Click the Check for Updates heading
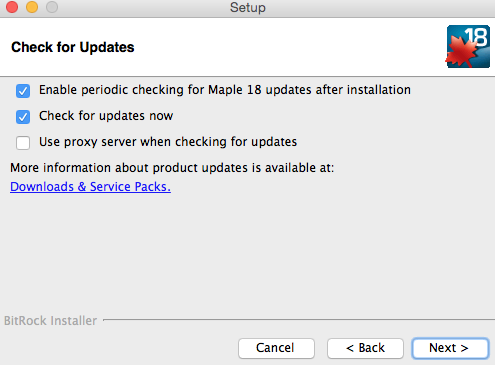The width and height of the screenshot is (495, 365). click(73, 47)
